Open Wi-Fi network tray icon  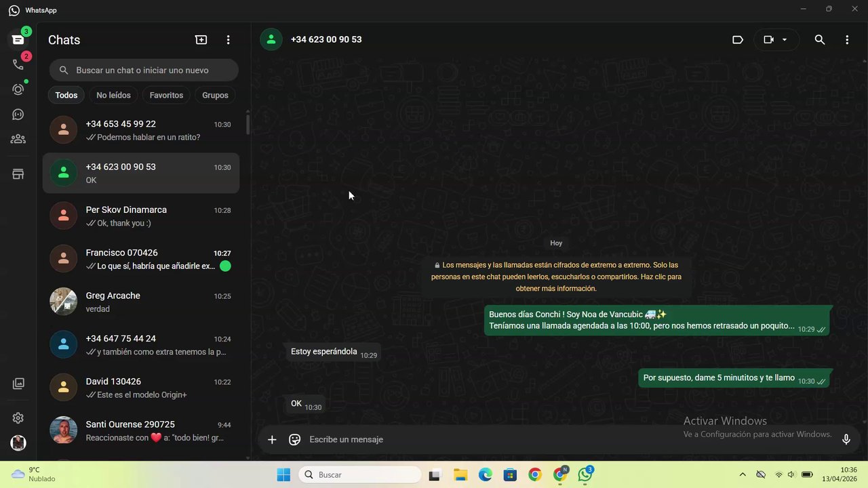tap(778, 475)
